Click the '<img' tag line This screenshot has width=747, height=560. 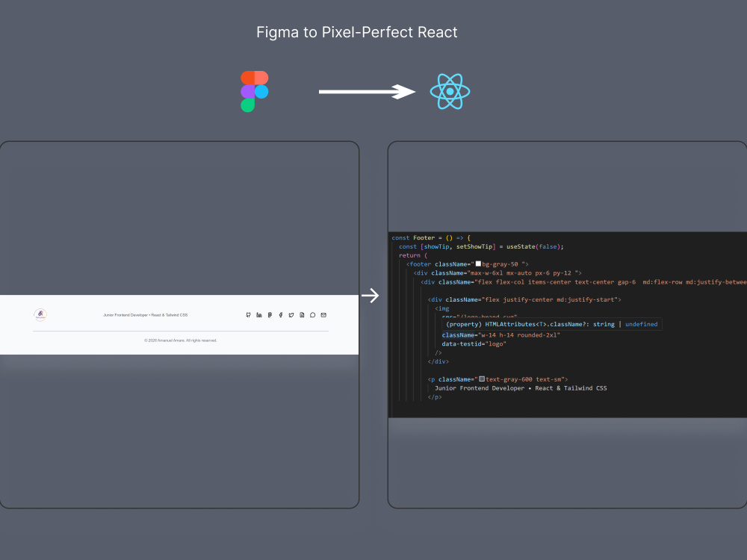pos(442,308)
